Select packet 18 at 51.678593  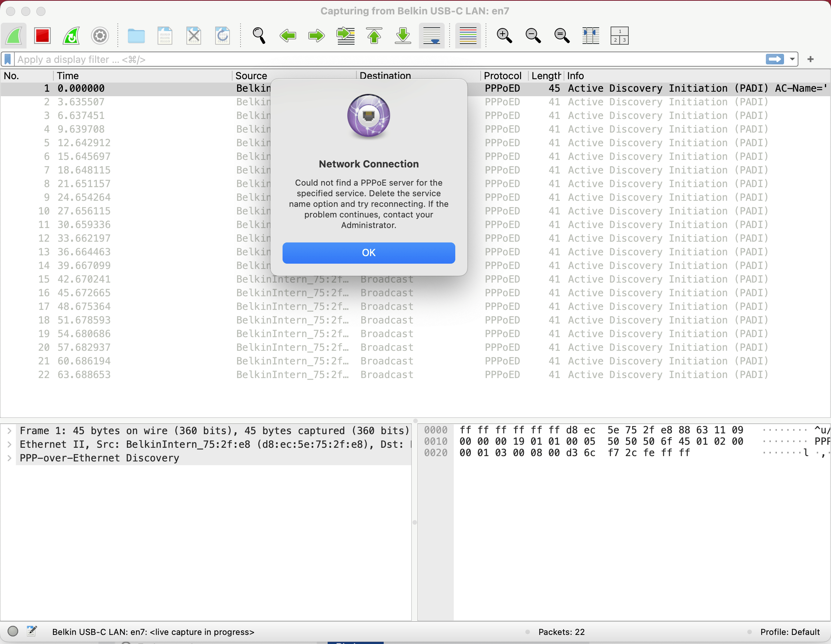(x=415, y=320)
